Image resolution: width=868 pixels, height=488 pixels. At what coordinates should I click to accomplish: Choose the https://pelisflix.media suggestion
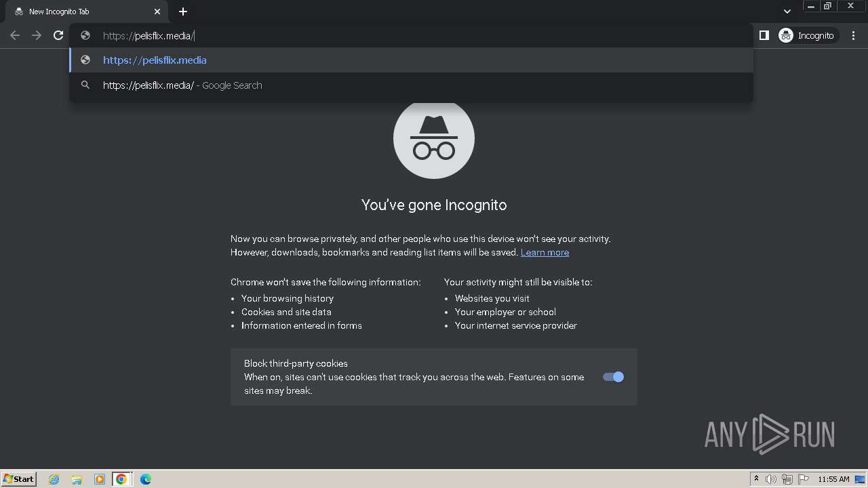pyautogui.click(x=411, y=60)
